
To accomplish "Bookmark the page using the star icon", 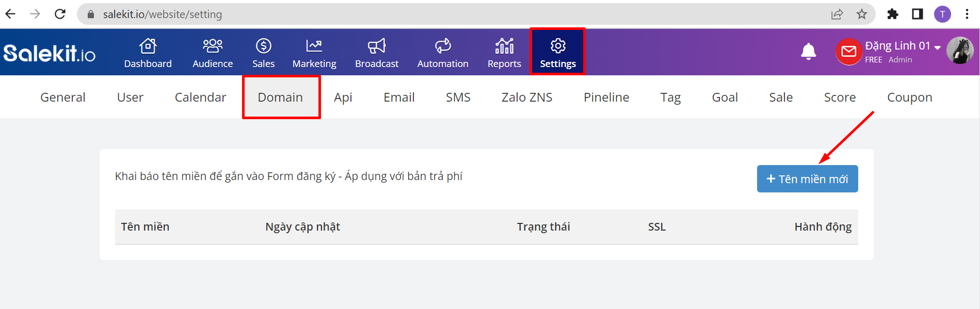I will point(861,14).
